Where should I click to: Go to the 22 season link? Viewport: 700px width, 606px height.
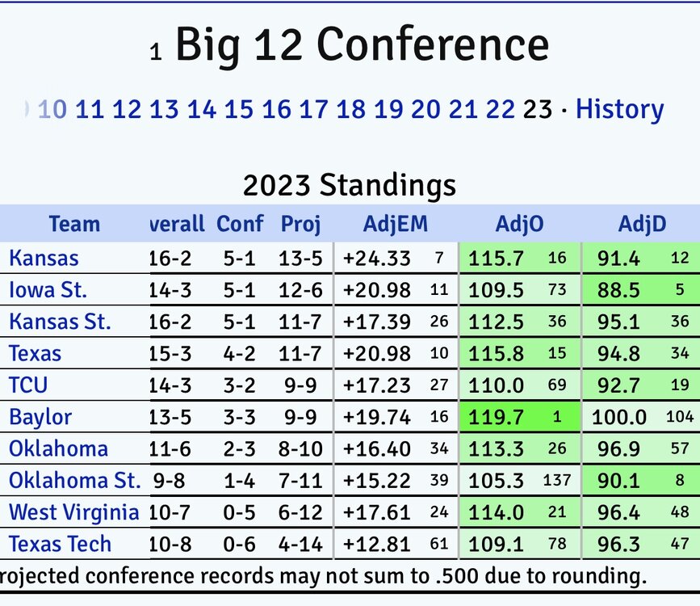(501, 109)
